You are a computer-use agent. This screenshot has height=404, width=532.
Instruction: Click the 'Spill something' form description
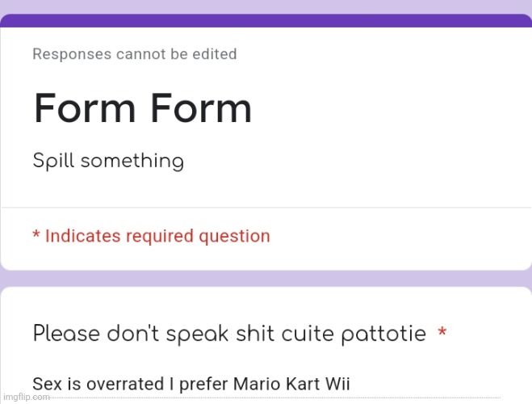108,161
